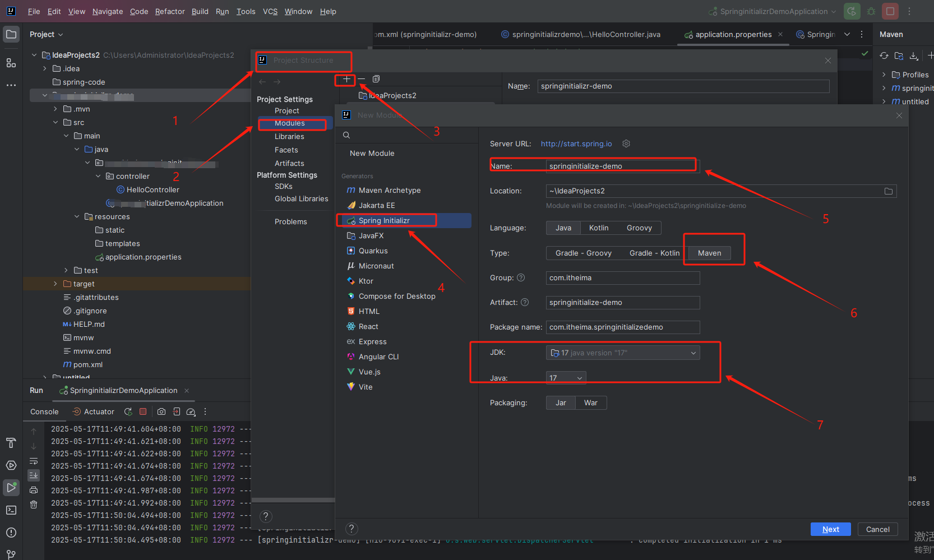Click the trash Clear All icon in console
The image size is (934, 560).
pos(34,505)
